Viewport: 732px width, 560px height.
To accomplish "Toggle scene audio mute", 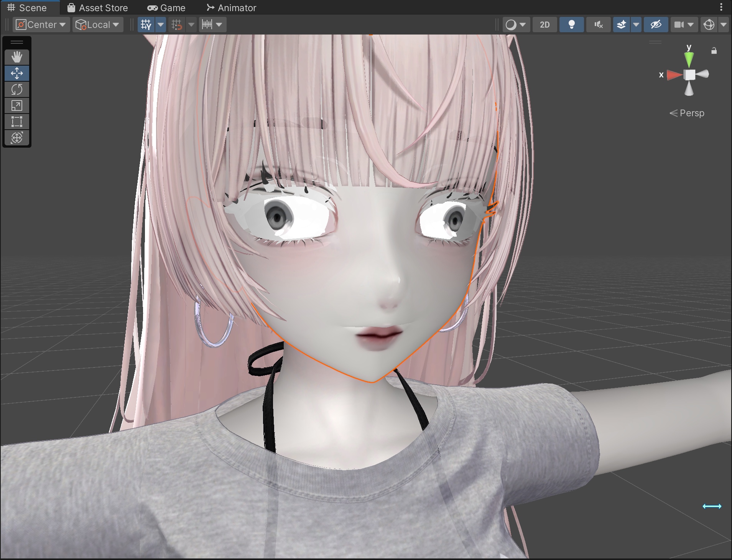I will pos(598,25).
